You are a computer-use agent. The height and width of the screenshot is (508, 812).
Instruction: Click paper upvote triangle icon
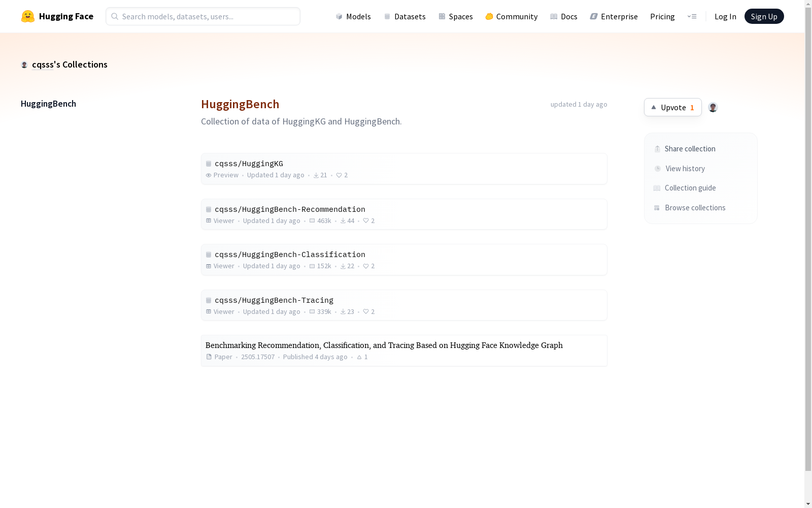[x=359, y=357]
